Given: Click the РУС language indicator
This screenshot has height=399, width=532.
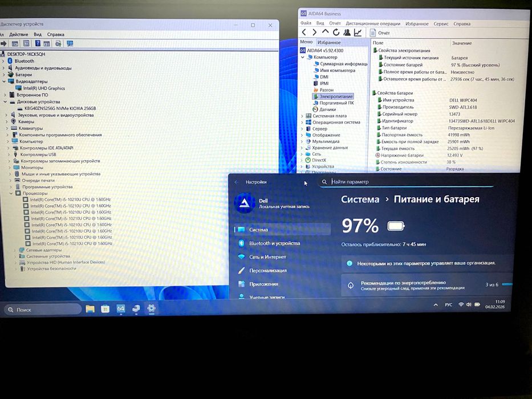Looking at the screenshot, I should click(x=449, y=305).
